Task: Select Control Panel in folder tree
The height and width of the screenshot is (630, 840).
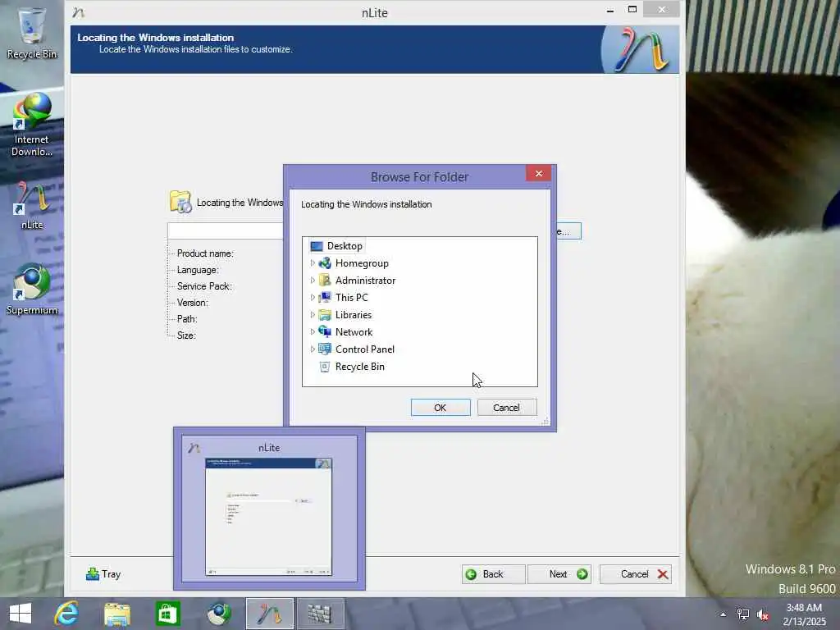Action: 365,349
